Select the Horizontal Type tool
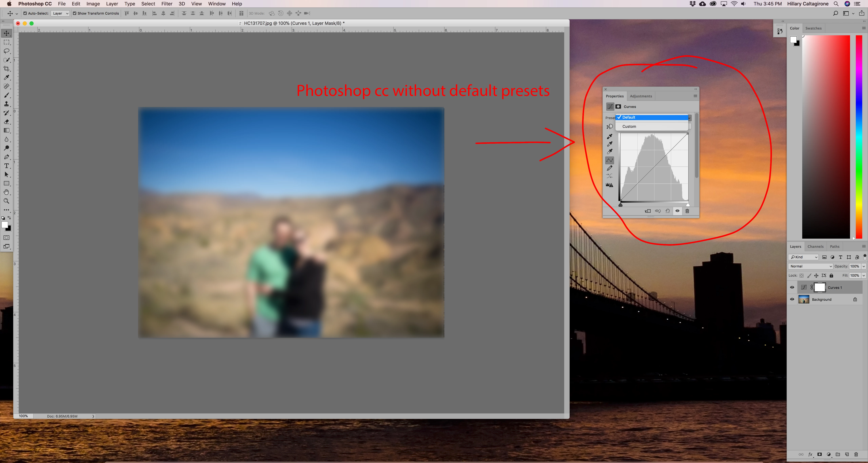This screenshot has height=463, width=868. tap(6, 166)
